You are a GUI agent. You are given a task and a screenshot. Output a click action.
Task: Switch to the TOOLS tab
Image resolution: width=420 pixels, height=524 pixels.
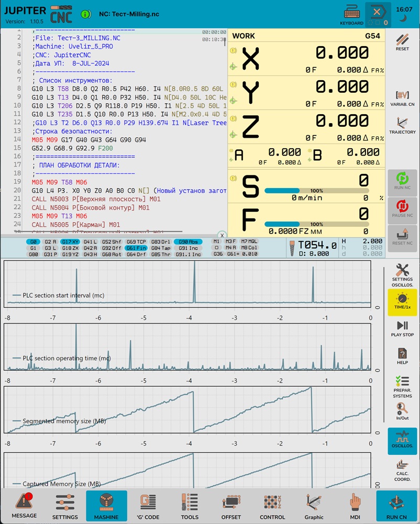coord(190,506)
